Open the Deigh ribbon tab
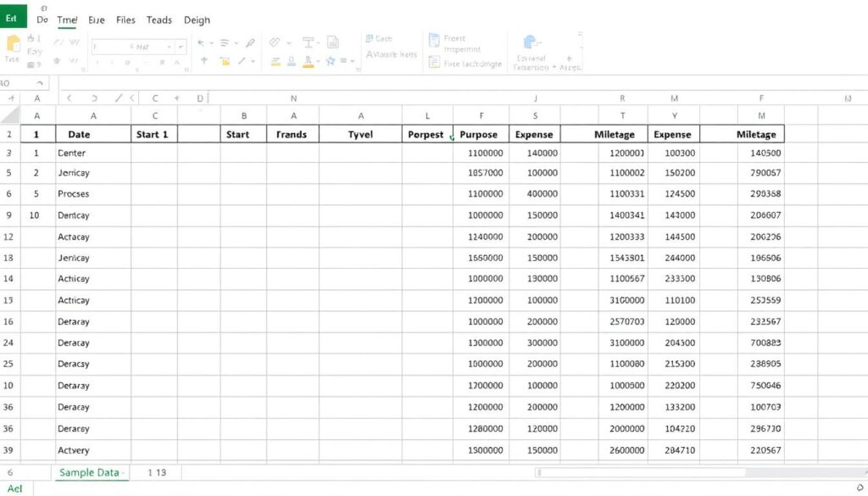The image size is (868, 496). (x=197, y=20)
